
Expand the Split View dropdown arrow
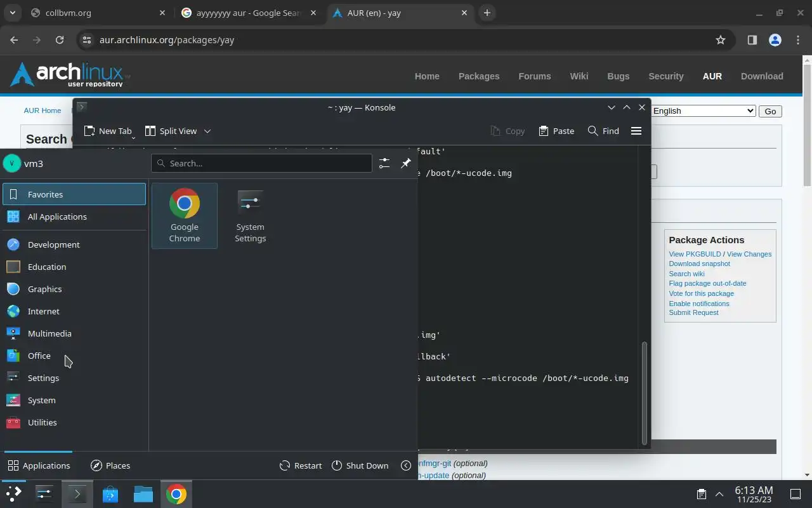207,131
